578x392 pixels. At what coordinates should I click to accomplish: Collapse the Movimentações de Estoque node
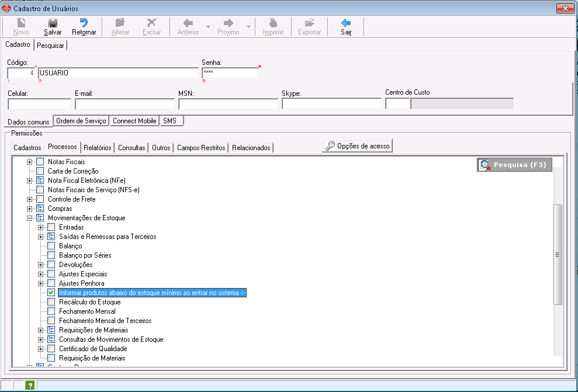click(29, 218)
